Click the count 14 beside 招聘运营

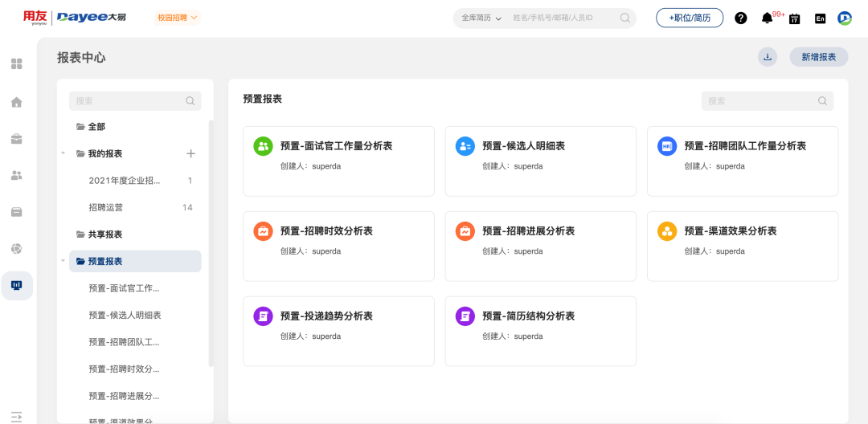pos(187,207)
